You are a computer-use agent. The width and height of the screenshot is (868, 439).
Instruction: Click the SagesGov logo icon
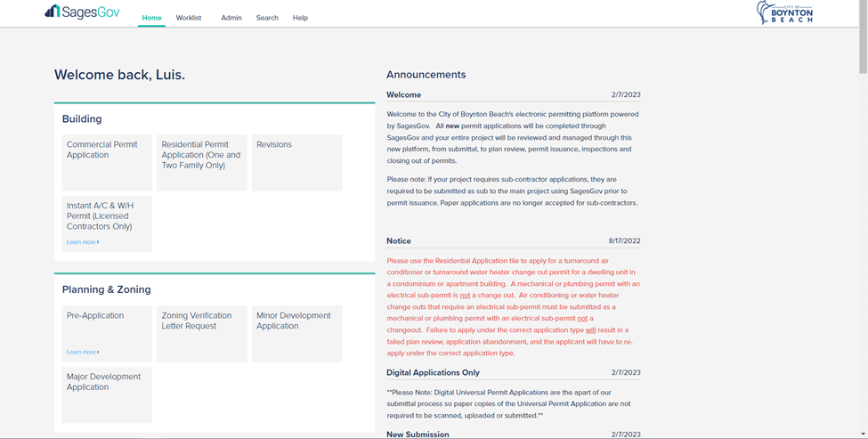point(53,12)
